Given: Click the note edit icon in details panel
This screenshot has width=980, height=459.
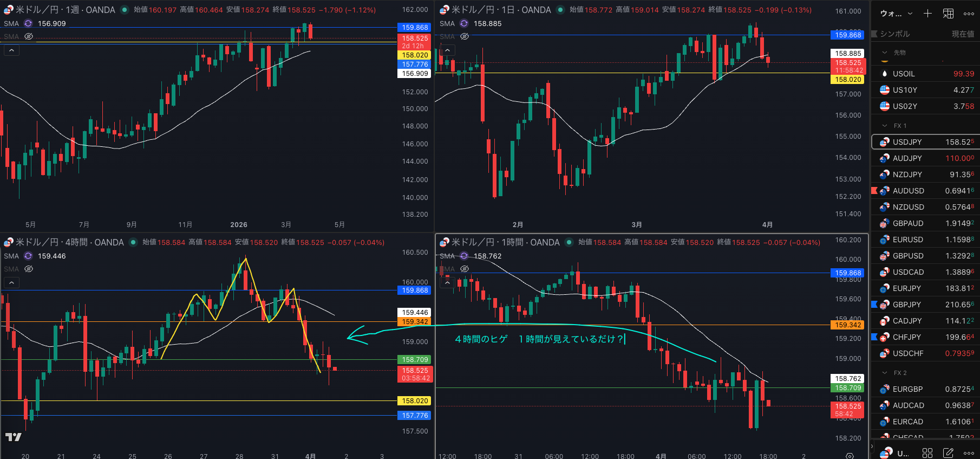Looking at the screenshot, I should [x=948, y=452].
